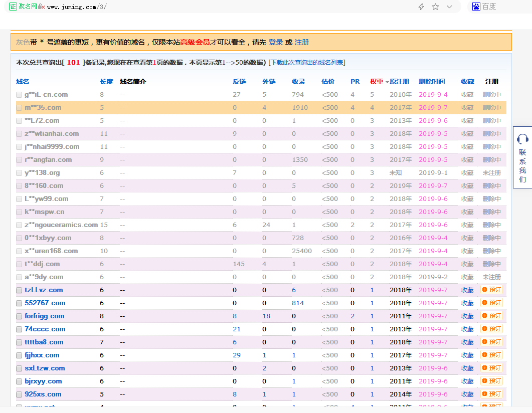The image size is (532, 413).
Task: Click the Baidu paw search icon
Action: click(476, 7)
